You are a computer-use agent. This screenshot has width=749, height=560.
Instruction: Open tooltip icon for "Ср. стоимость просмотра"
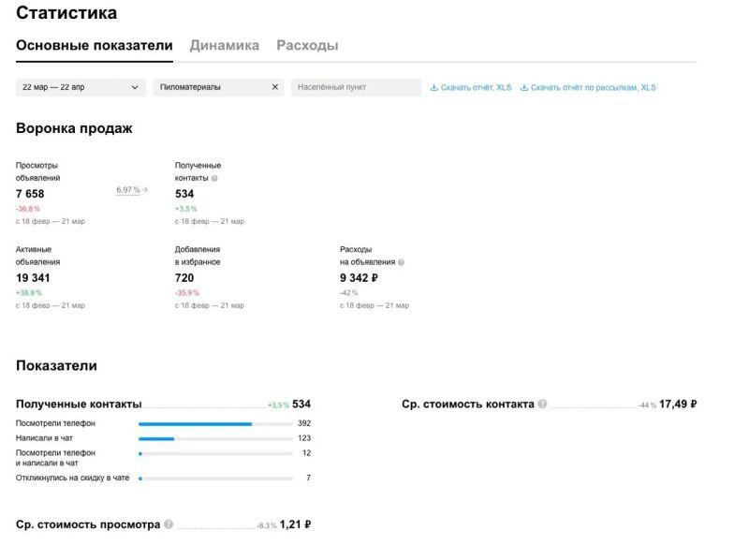169,524
